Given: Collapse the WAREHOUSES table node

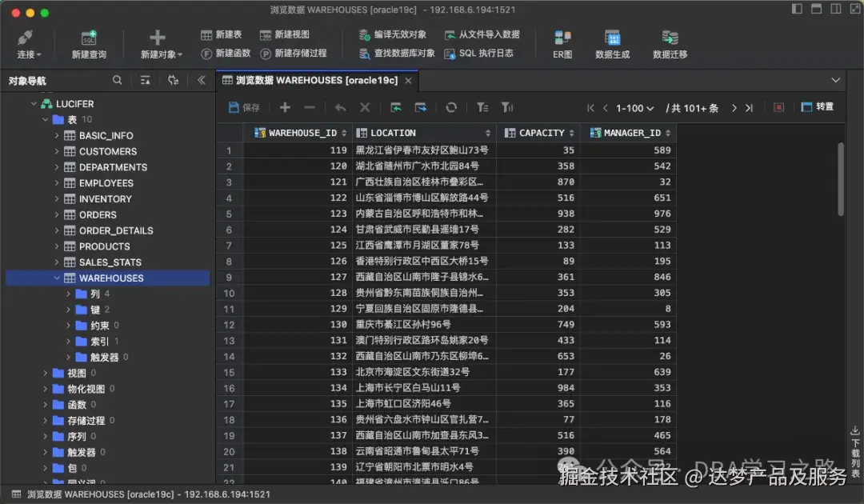Looking at the screenshot, I should coord(56,278).
